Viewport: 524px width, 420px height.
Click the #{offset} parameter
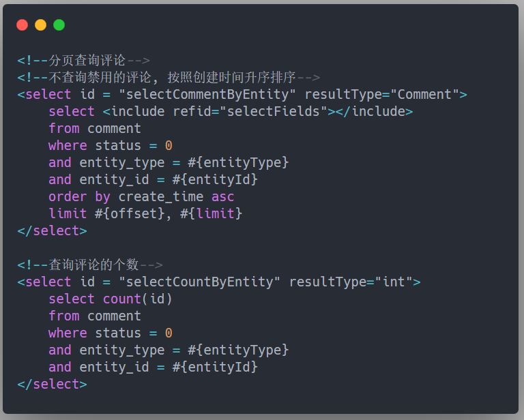pos(130,213)
